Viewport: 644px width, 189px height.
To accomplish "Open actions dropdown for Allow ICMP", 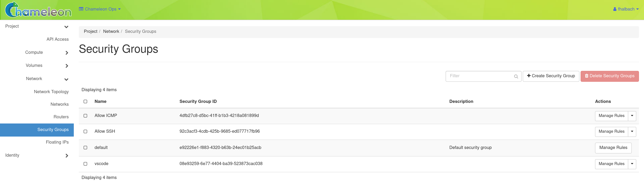I will (x=632, y=116).
